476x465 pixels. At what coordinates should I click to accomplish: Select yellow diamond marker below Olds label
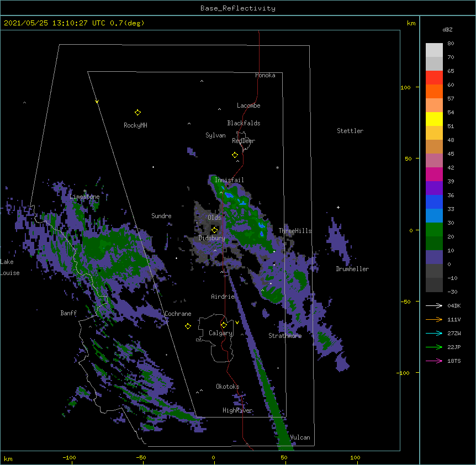pos(214,230)
